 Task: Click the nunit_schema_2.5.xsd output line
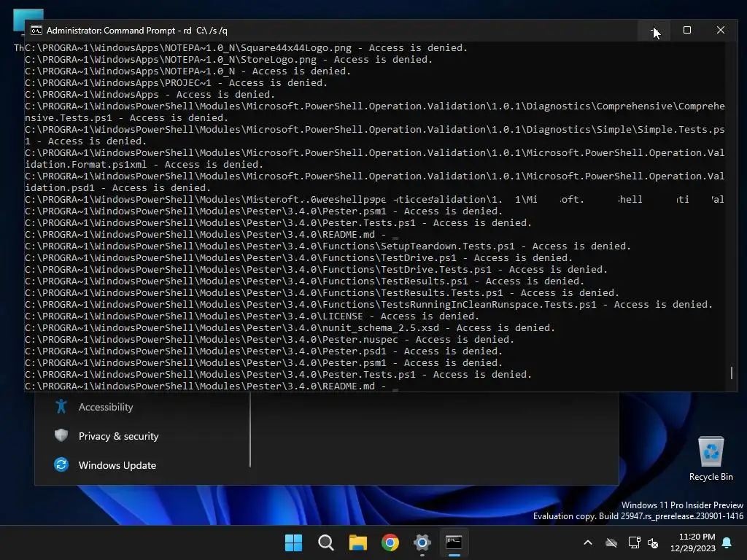tap(290, 327)
